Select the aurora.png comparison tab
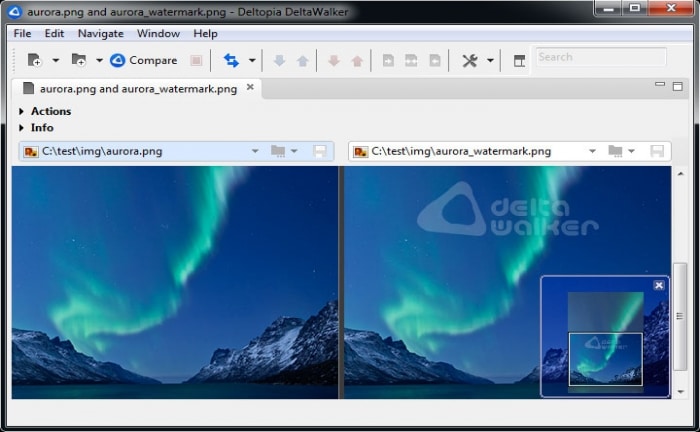The height and width of the screenshot is (432, 700). click(x=137, y=88)
